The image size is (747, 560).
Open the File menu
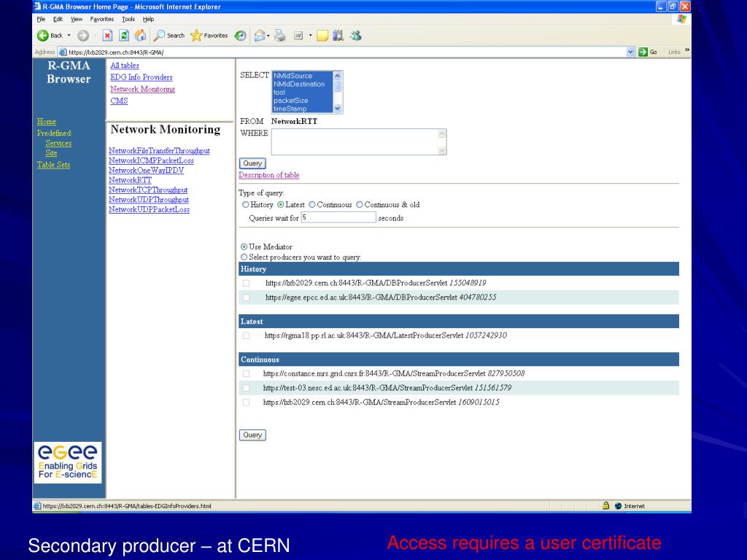point(41,19)
